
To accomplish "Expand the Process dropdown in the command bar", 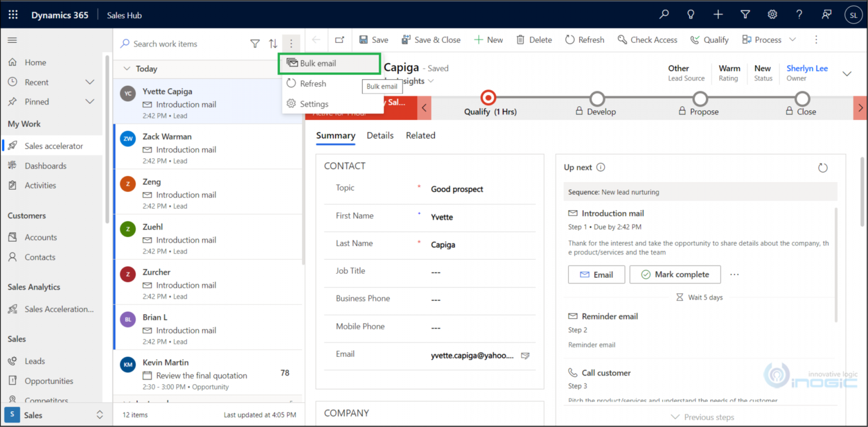I will click(793, 40).
